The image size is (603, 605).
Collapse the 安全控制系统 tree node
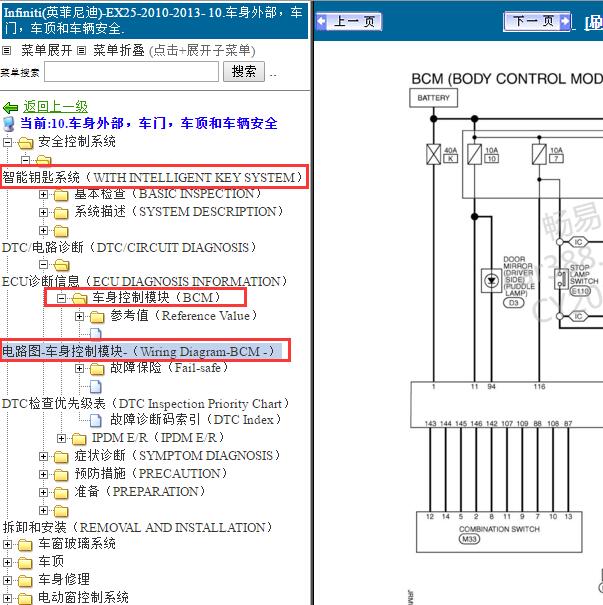[x=7, y=142]
